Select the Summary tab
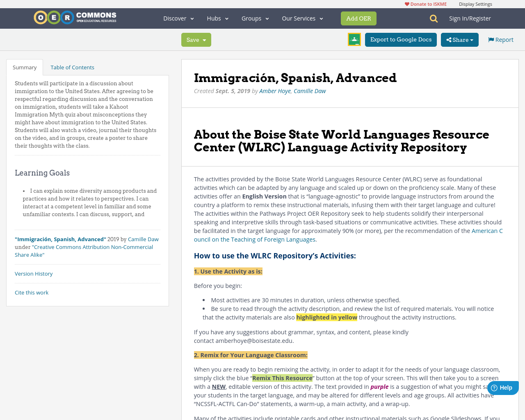This screenshot has width=525, height=420. pos(25,66)
